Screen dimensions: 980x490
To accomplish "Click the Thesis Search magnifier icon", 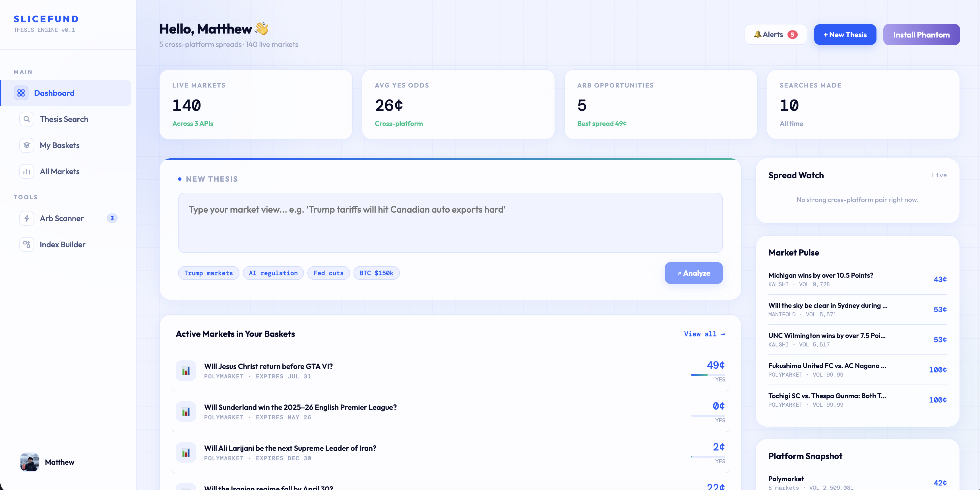I will click(27, 119).
